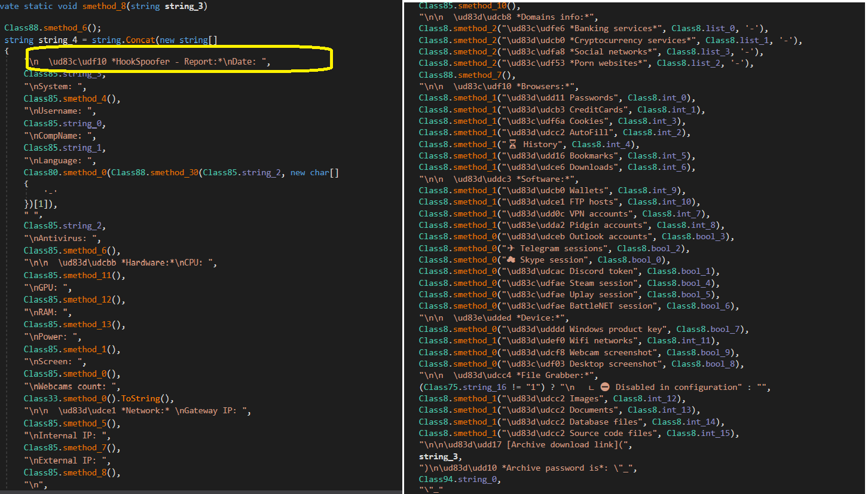Click the Desktop screenshot line
Image resolution: width=868 pixels, height=494 pixels.
pyautogui.click(x=582, y=364)
